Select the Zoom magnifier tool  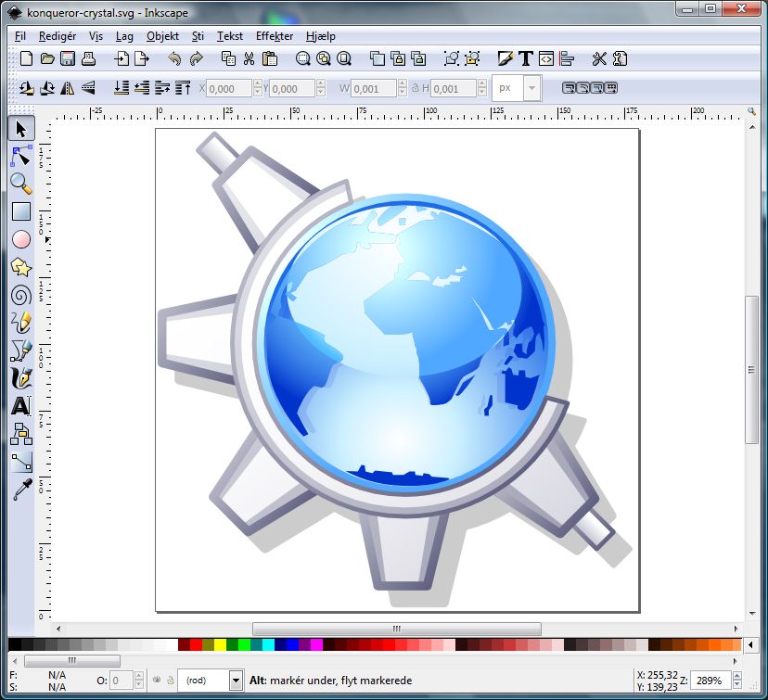click(21, 183)
